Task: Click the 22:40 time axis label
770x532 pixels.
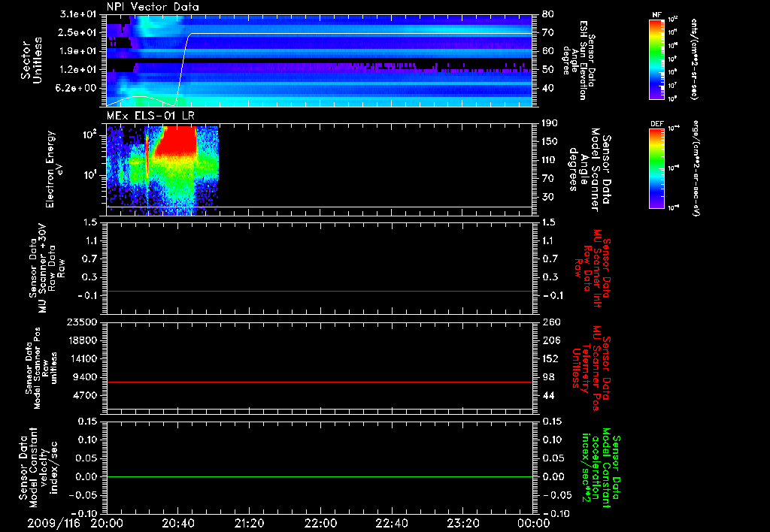Action: click(391, 523)
